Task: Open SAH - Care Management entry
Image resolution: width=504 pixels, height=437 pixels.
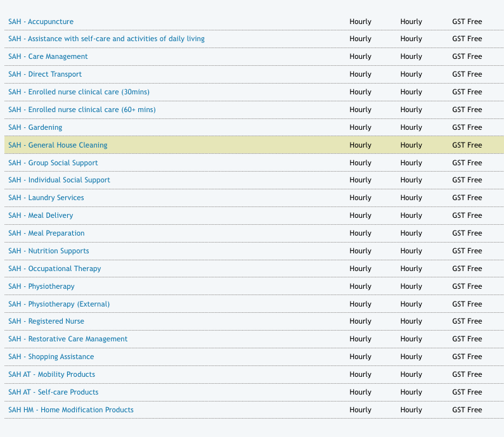Action: coord(48,56)
